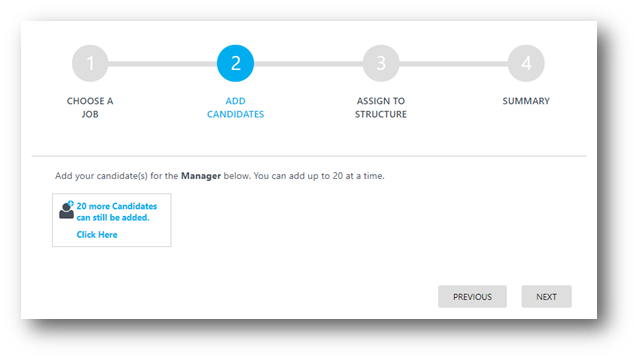Screen dimensions: 639x361
Task: Click the Previous button
Action: click(472, 297)
